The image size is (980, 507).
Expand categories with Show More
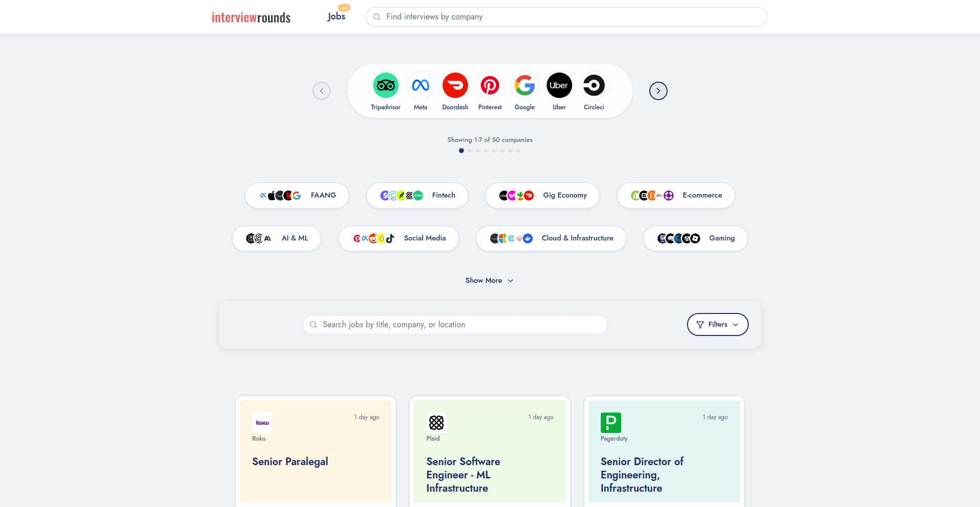489,280
